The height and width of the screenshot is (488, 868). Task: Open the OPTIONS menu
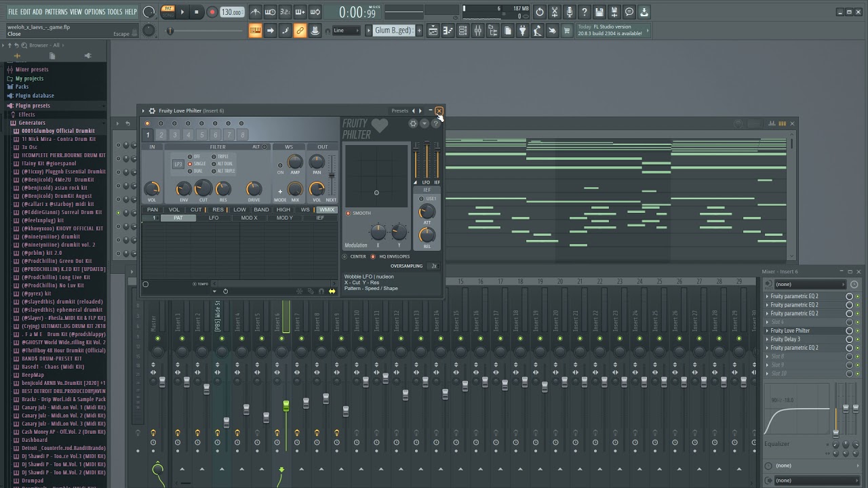pos(95,12)
